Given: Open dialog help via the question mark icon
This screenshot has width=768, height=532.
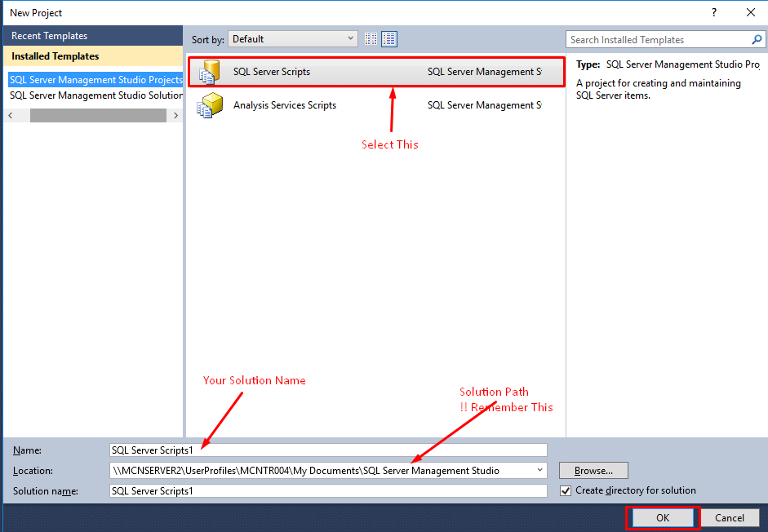Looking at the screenshot, I should [x=713, y=12].
